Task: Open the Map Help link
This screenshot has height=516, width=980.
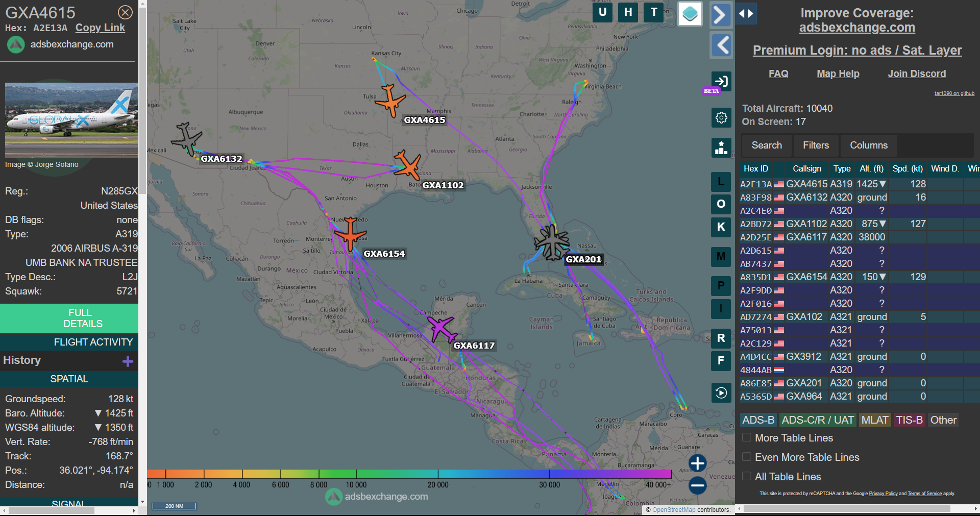Action: pos(838,74)
